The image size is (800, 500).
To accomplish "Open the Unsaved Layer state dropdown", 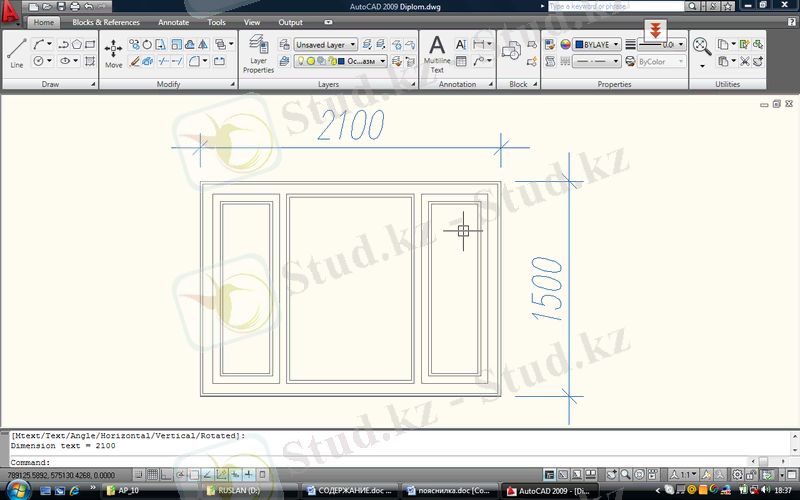I will point(326,44).
